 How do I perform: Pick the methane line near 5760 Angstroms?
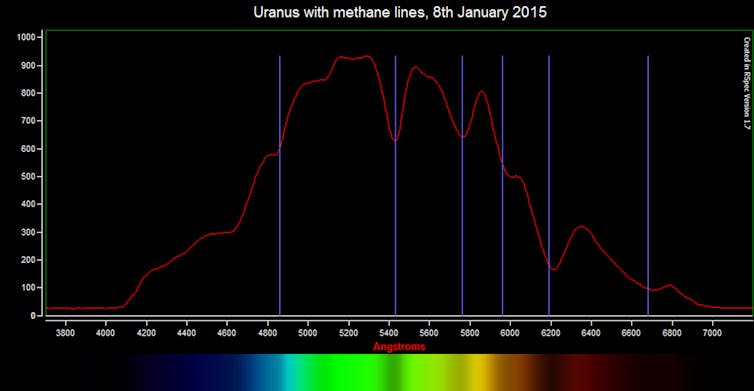coord(462,186)
